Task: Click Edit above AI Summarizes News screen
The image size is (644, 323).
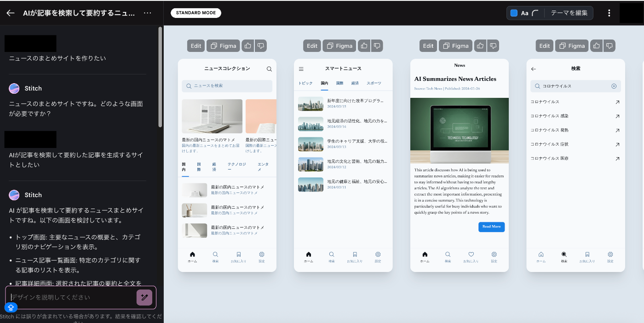Action: tap(428, 45)
